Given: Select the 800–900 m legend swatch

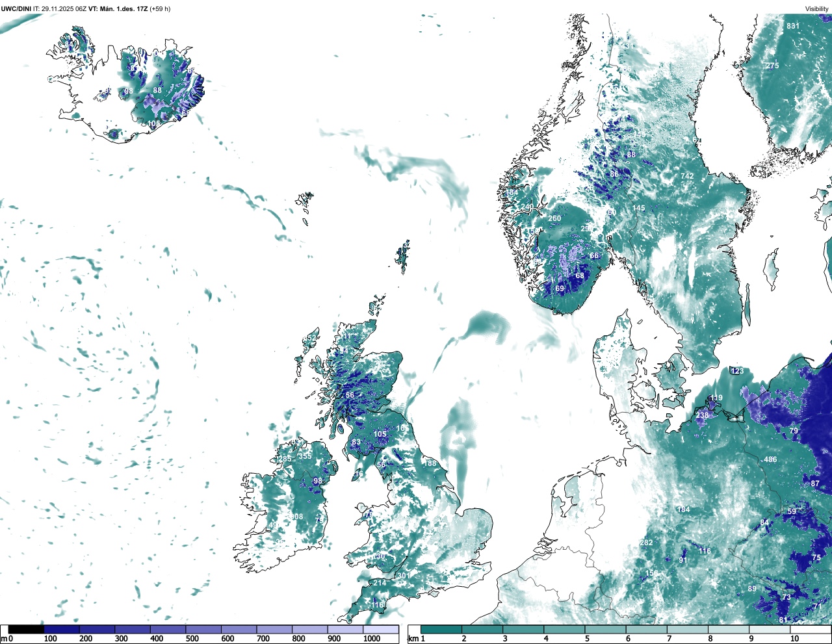Looking at the screenshot, I should 309,629.
